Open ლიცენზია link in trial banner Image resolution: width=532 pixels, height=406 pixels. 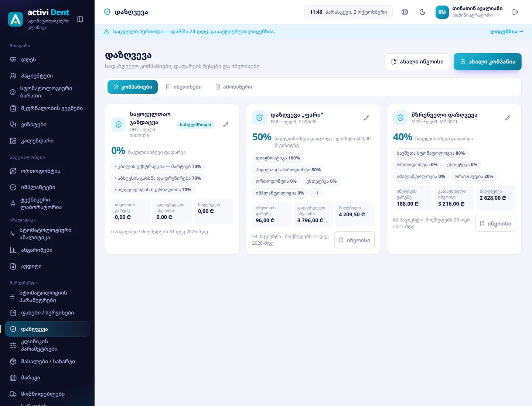pos(507,32)
